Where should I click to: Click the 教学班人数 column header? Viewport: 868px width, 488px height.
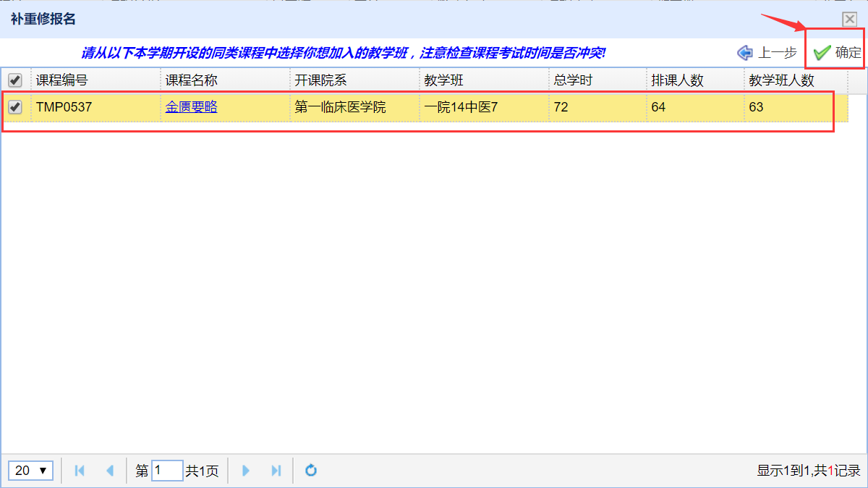781,80
